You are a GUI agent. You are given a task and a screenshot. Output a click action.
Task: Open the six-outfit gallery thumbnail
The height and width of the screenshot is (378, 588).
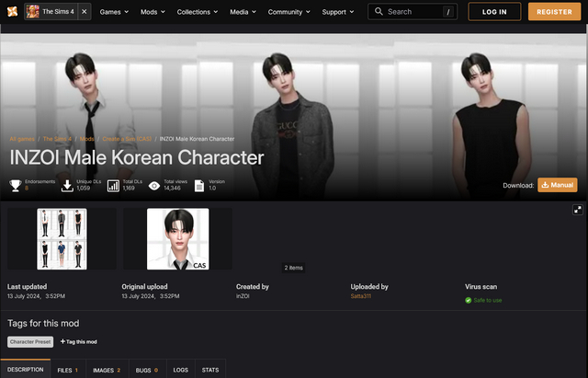[x=62, y=239]
